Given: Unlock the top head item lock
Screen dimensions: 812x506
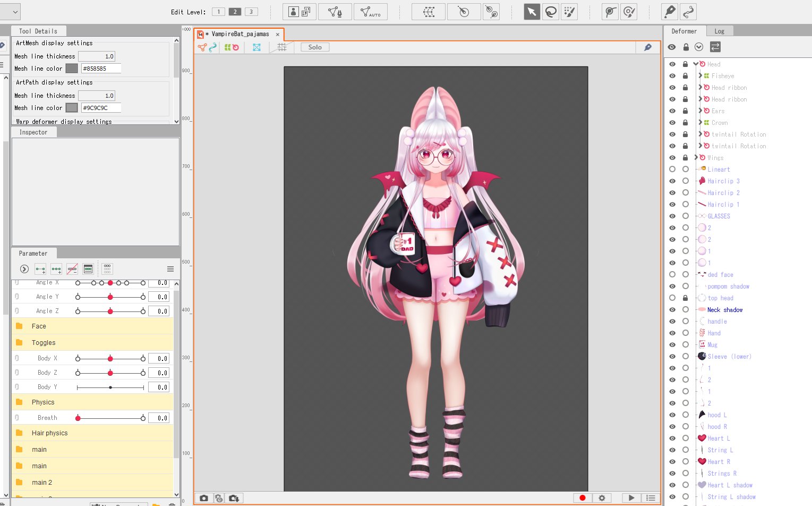Looking at the screenshot, I should tap(685, 298).
